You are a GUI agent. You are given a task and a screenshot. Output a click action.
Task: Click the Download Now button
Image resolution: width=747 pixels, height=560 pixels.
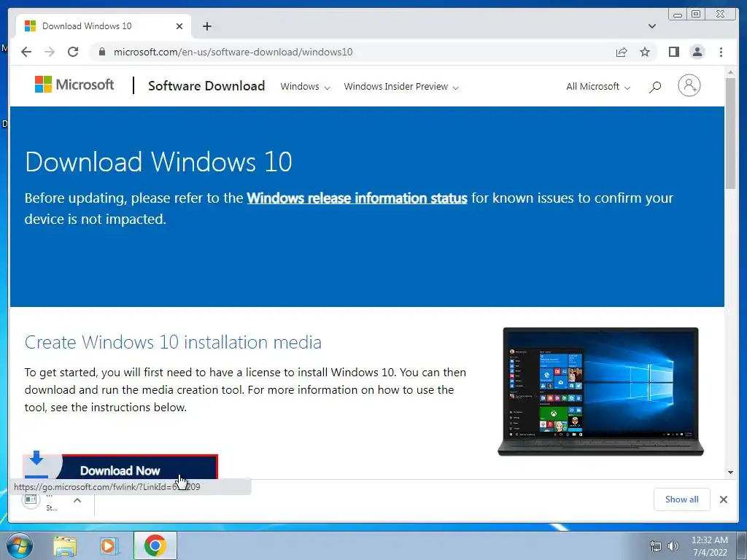pos(120,467)
